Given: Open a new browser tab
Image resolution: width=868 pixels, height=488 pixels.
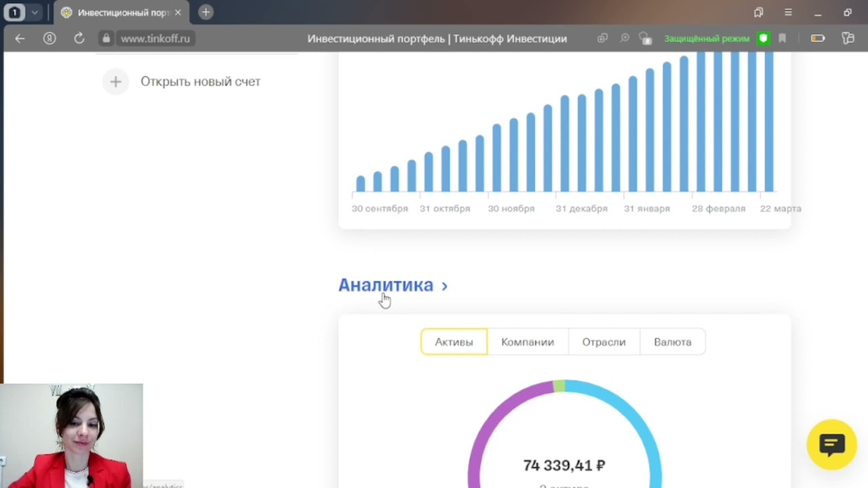Looking at the screenshot, I should tap(205, 12).
